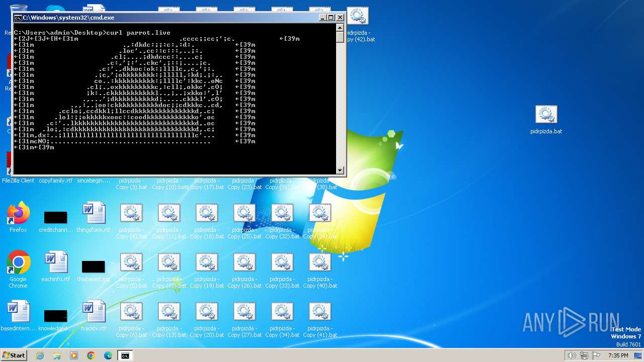Click the FileZilla Client label
Viewport: 644px width, 362px height.
click(x=18, y=180)
